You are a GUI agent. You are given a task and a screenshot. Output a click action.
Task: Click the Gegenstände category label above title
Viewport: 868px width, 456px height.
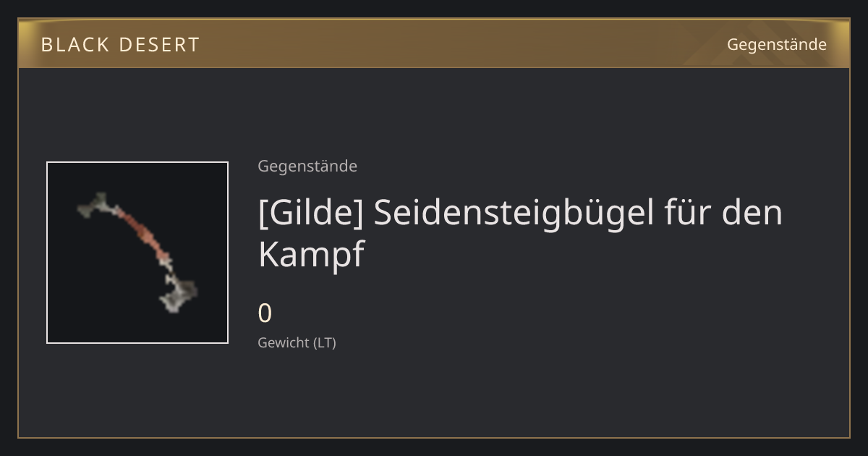(x=307, y=166)
